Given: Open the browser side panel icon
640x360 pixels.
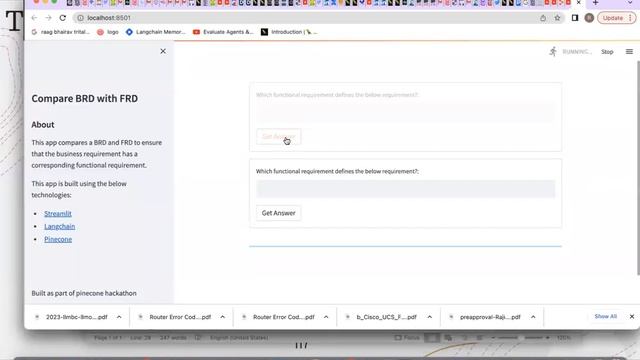Looking at the screenshot, I should [x=575, y=18].
